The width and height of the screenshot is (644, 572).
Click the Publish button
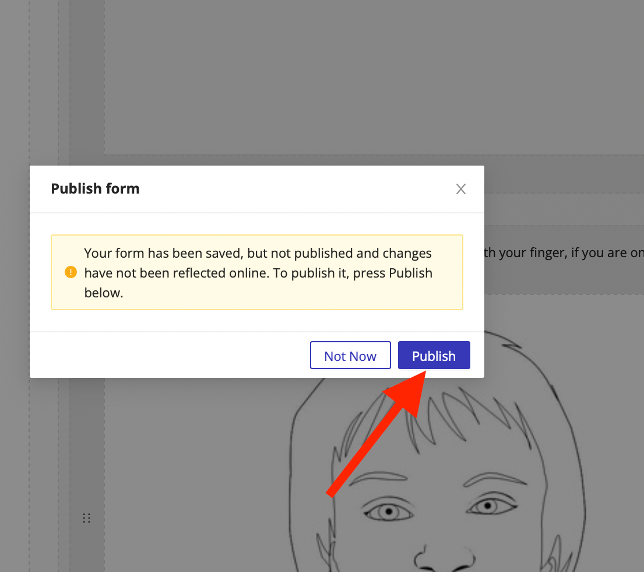pos(433,356)
